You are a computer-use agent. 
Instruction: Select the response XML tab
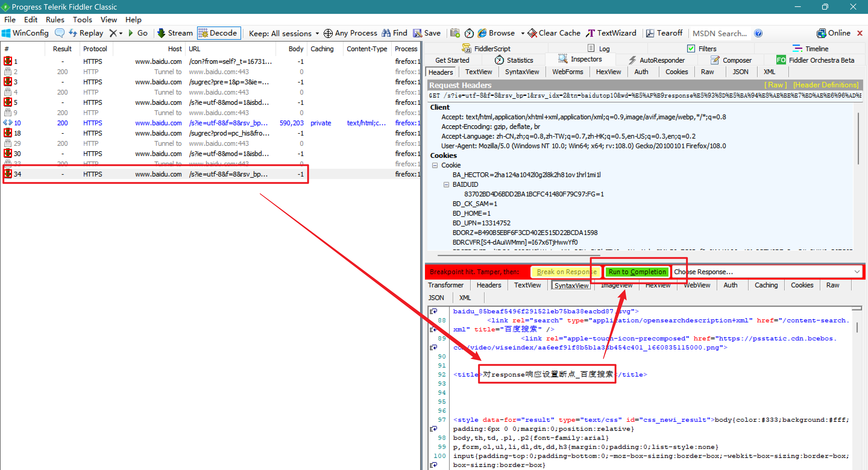(x=465, y=298)
